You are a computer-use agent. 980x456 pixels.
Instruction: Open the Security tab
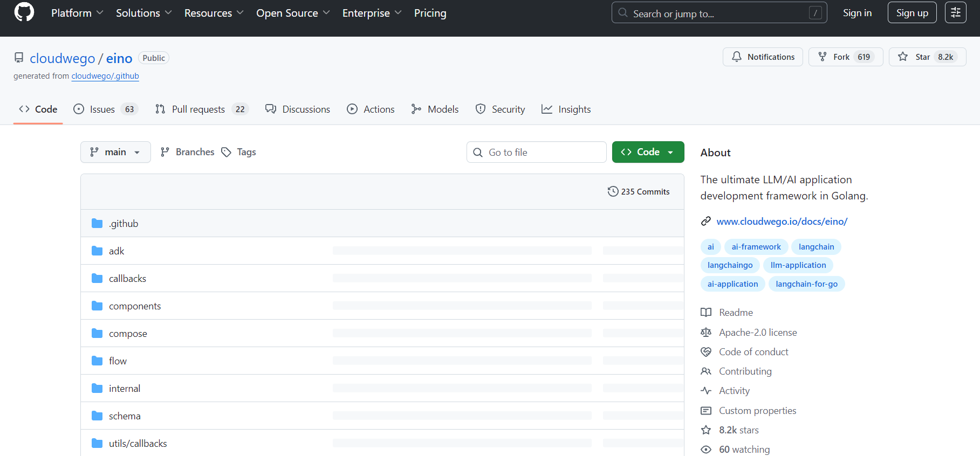(501, 109)
